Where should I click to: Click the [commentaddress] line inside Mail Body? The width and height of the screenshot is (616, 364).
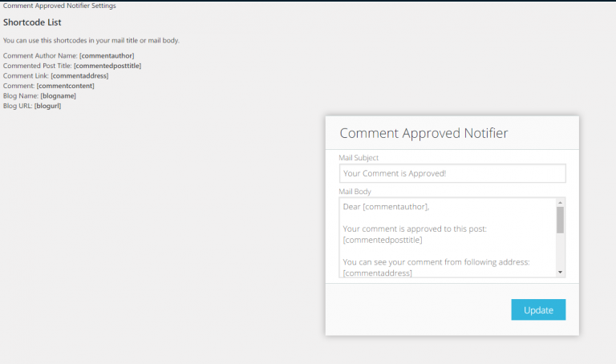(x=377, y=273)
